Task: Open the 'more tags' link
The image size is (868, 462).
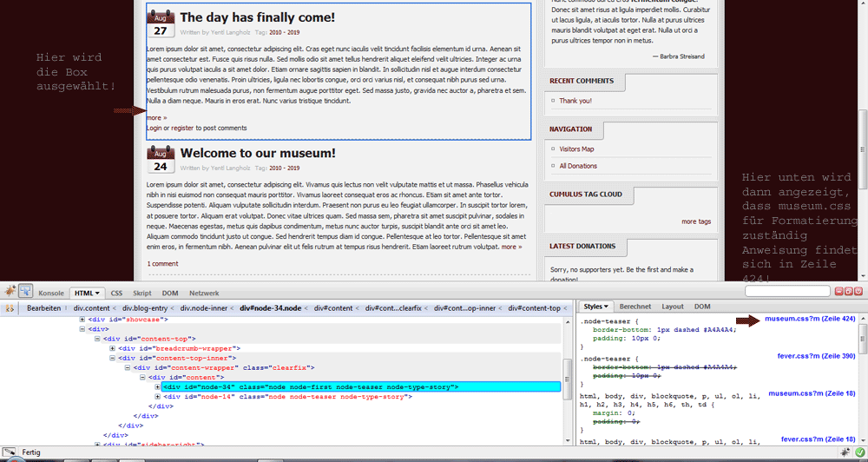Action: click(695, 221)
